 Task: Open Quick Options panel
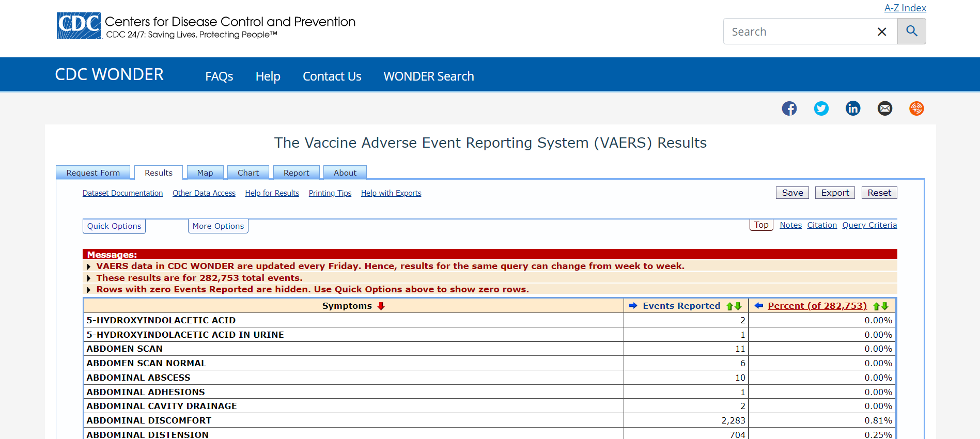(114, 226)
